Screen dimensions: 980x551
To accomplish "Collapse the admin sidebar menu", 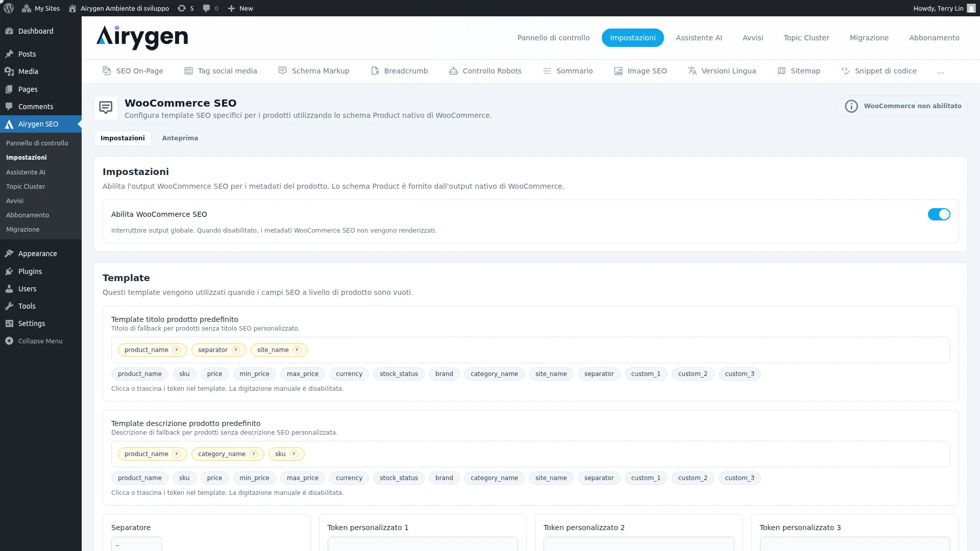I will pos(34,341).
